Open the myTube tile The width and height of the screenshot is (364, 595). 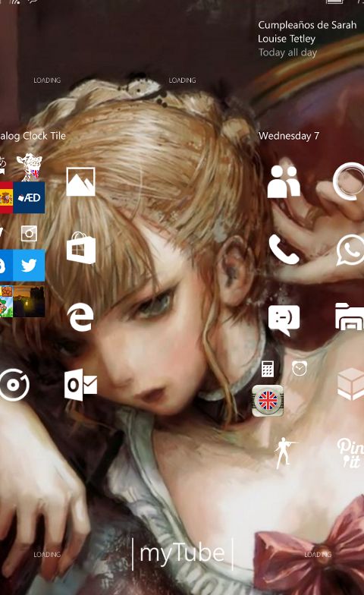[182, 554]
